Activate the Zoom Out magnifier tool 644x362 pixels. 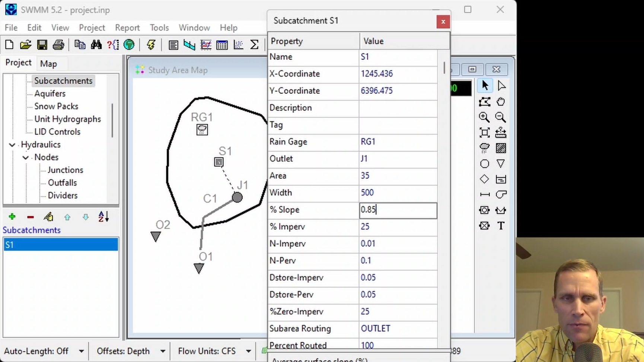click(501, 117)
